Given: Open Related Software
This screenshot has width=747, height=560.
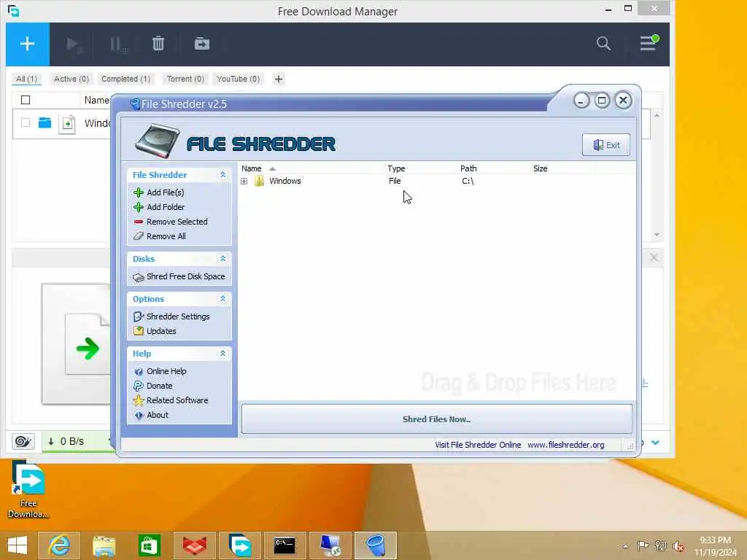Looking at the screenshot, I should tap(171, 400).
